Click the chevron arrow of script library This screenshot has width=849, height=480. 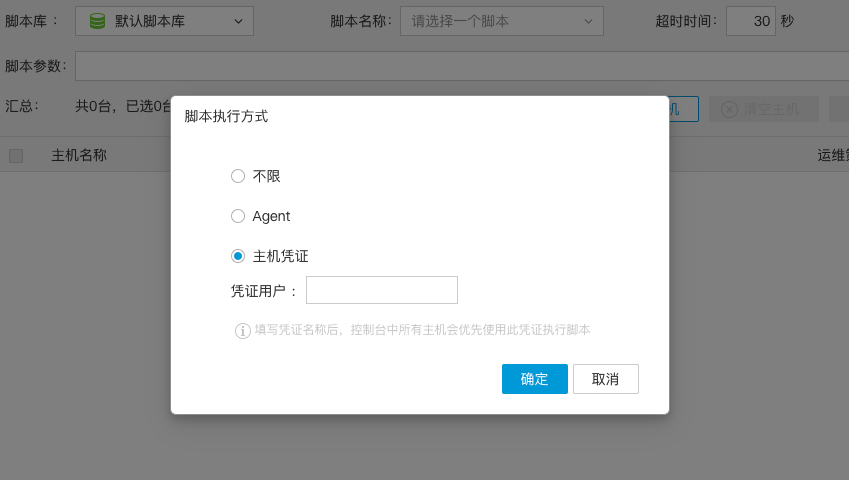pyautogui.click(x=238, y=21)
